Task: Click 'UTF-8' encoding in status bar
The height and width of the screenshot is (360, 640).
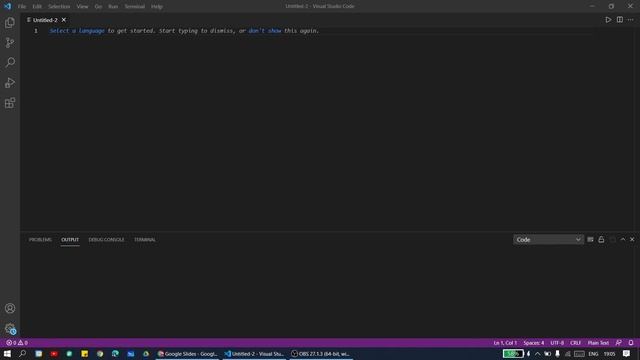Action: (557, 343)
